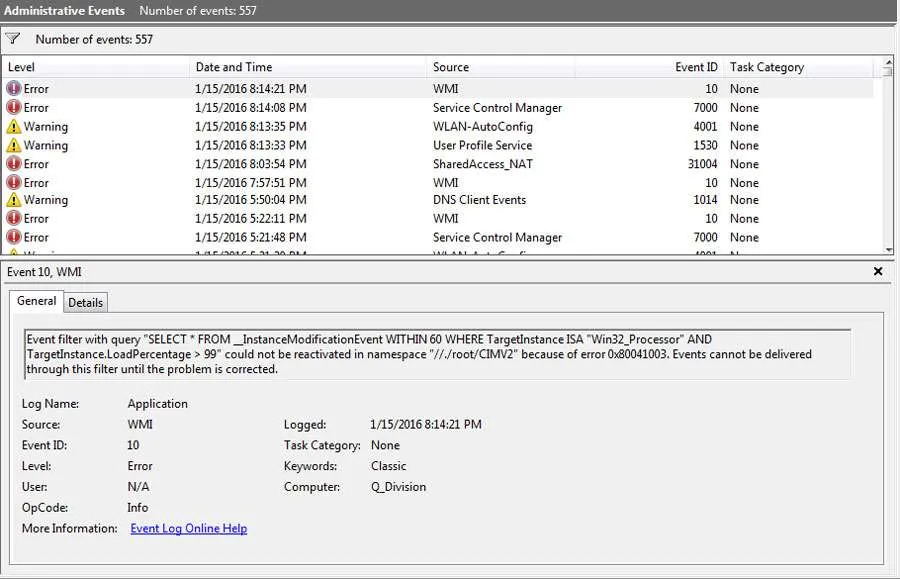
Task: Click the error icon on the 8:14:21 PM row
Action: (x=13, y=88)
